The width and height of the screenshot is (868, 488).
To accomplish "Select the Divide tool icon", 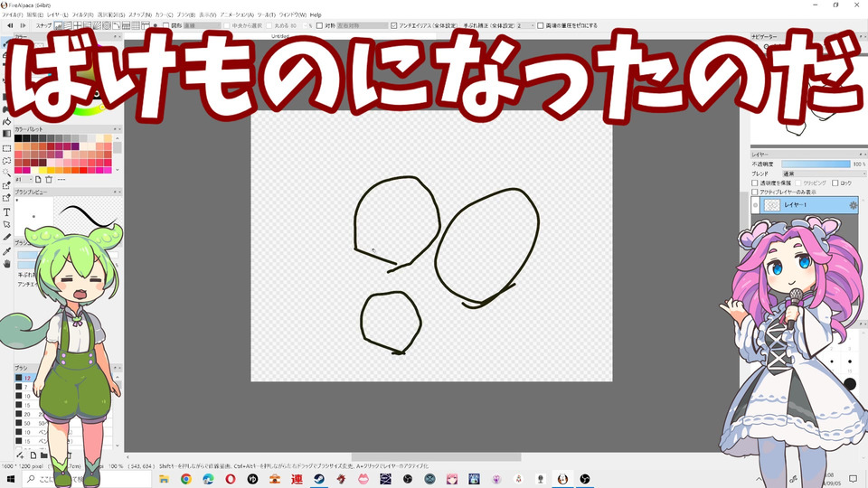I will 6,237.
